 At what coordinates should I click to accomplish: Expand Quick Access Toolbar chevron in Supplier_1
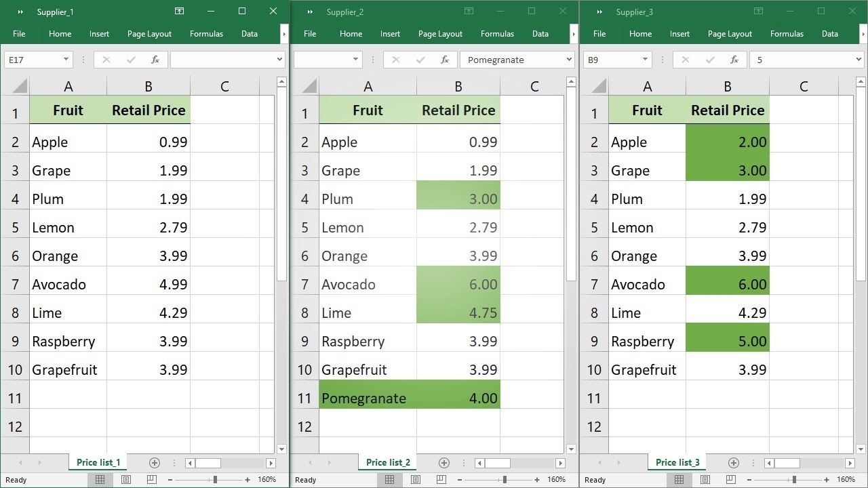20,12
